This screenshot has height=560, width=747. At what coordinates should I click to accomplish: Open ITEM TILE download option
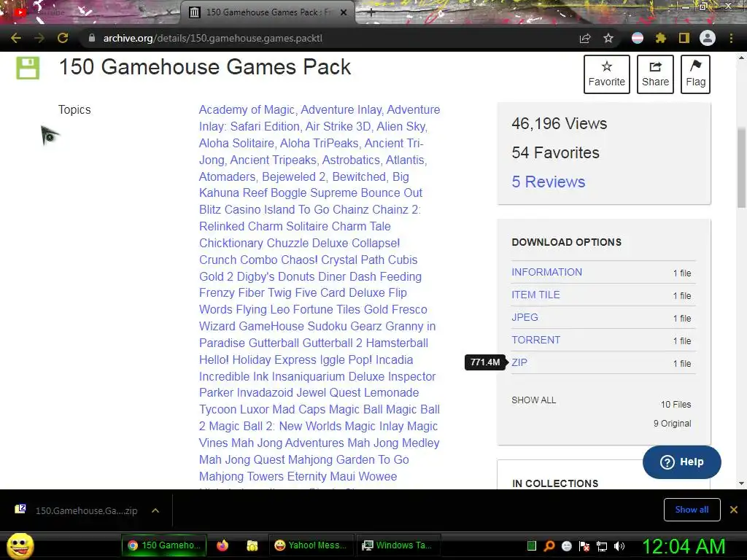pyautogui.click(x=535, y=295)
